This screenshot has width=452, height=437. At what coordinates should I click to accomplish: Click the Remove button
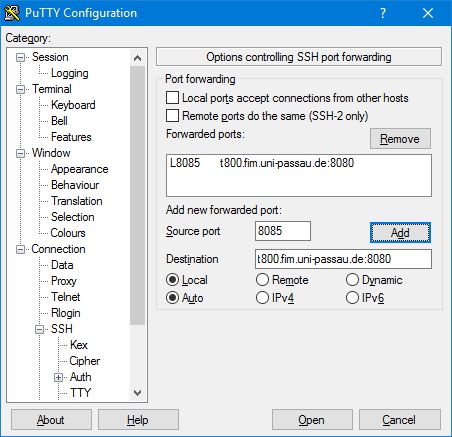(x=400, y=139)
